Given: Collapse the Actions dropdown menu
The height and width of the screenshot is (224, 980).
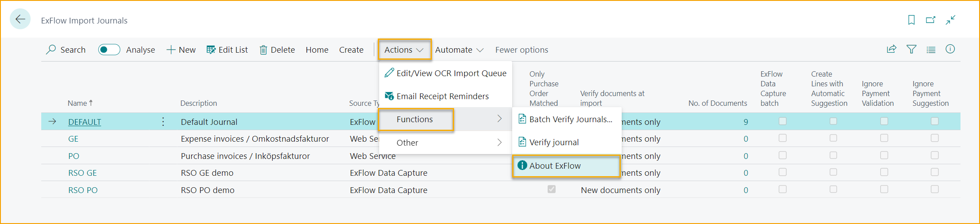Looking at the screenshot, I should [404, 50].
